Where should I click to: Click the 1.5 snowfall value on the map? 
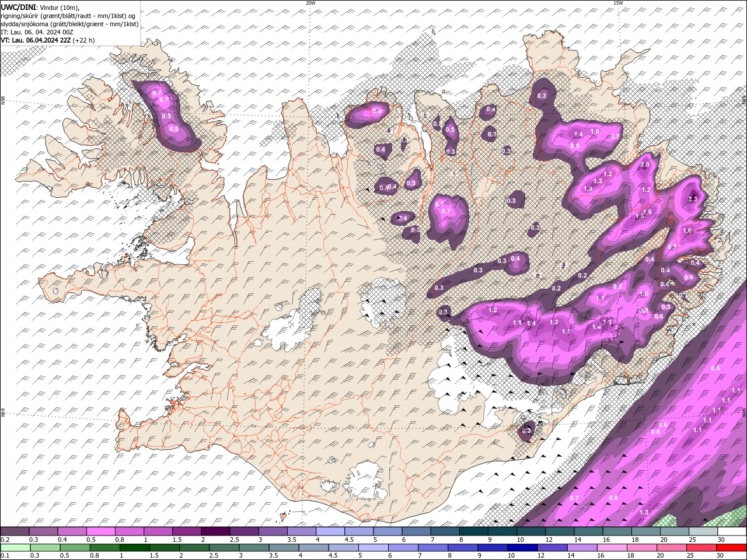click(x=517, y=323)
